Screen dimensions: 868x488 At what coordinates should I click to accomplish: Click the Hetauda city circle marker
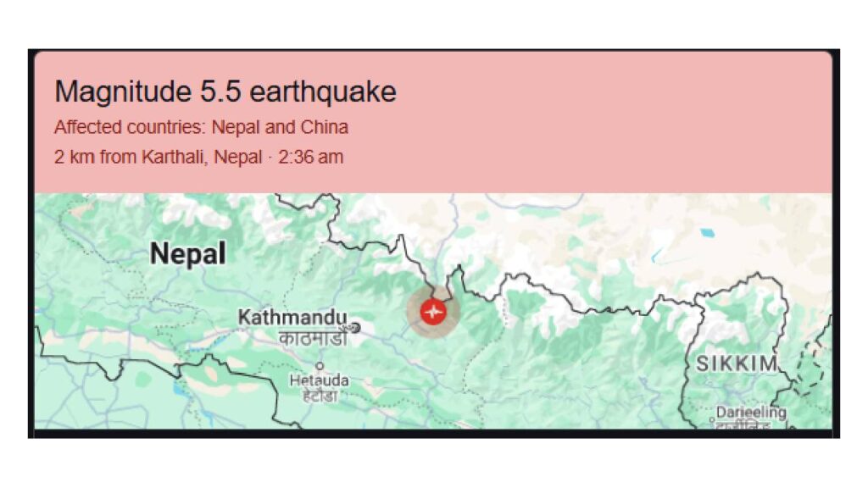[x=320, y=367]
